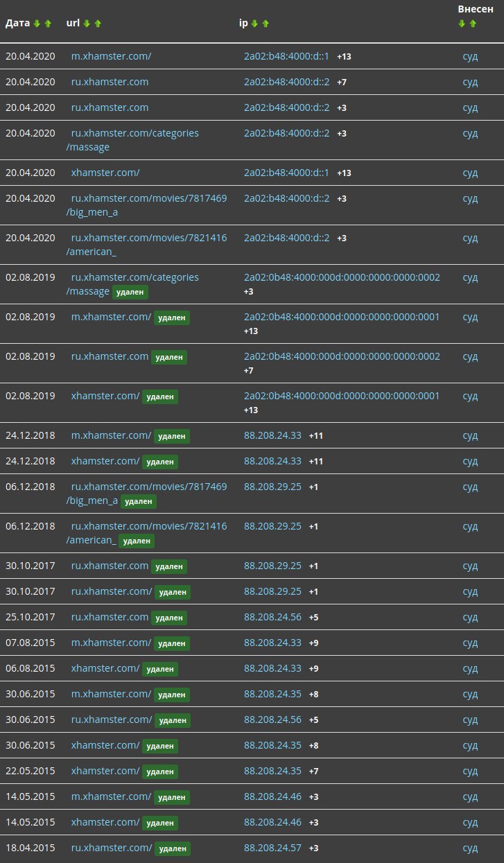Click the long IPv6 ending 0002 in the 02.08.2019 massage row
The width and height of the screenshot is (504, 863).
[x=342, y=278]
